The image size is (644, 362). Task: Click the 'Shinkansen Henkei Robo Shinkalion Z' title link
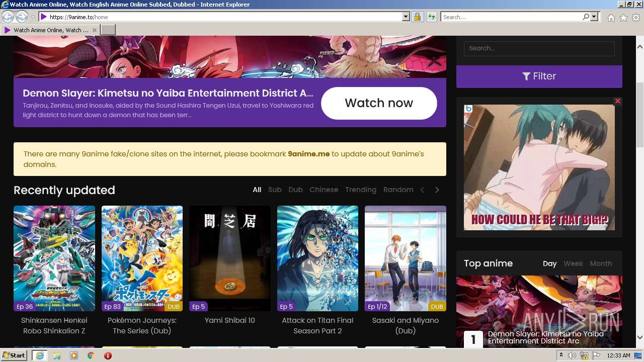(x=54, y=325)
